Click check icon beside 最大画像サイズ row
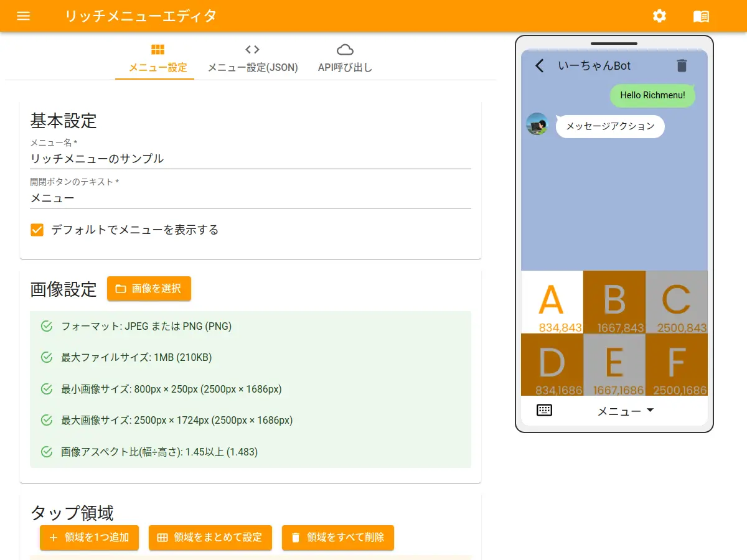 (x=46, y=420)
